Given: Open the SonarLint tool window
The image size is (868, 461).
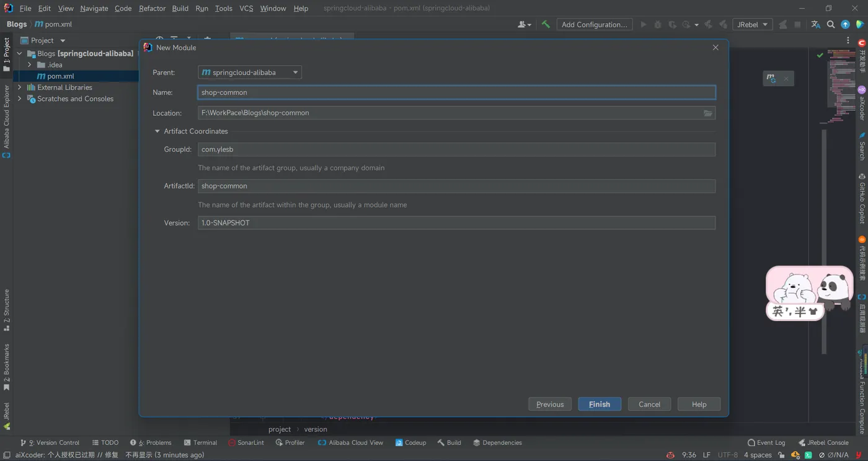Looking at the screenshot, I should click(x=246, y=442).
